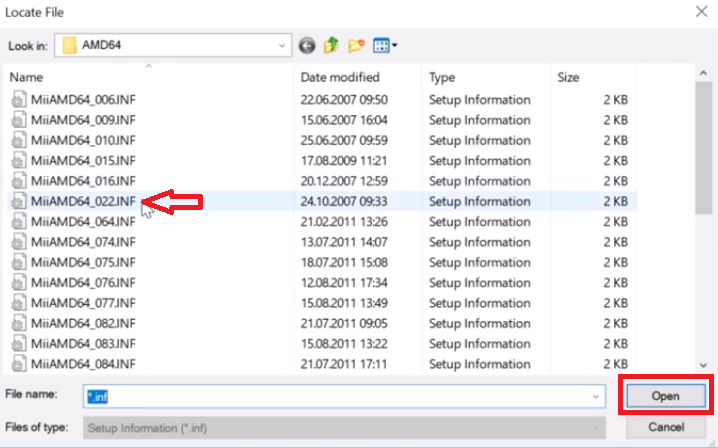The image size is (718, 448).
Task: Select the file icon of MiiAMD64_016.INF
Action: [19, 180]
